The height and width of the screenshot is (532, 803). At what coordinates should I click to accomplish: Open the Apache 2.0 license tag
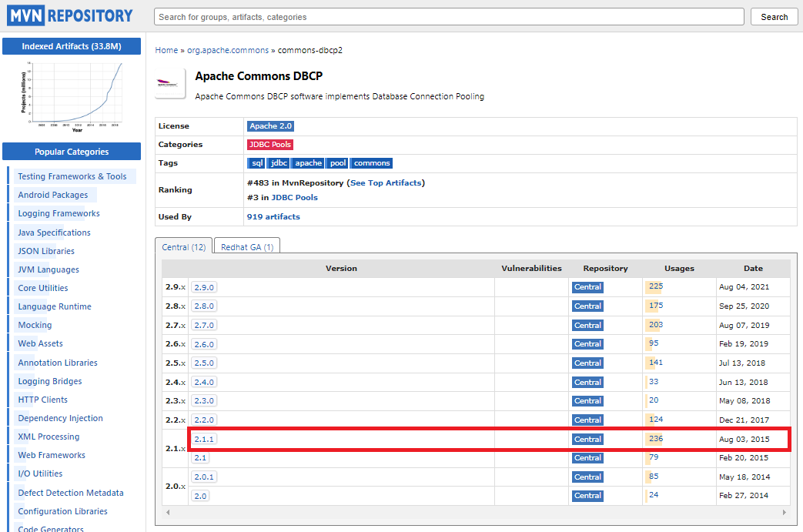270,126
